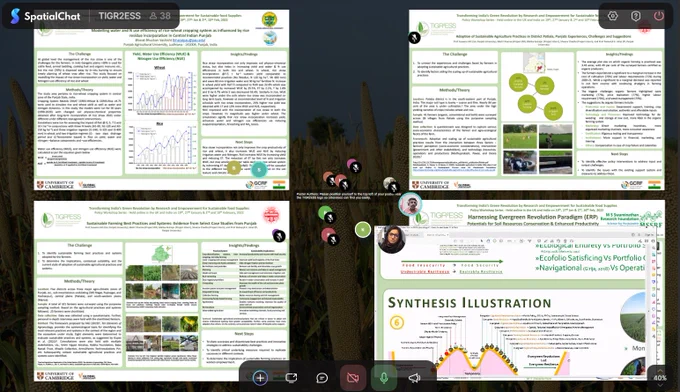Image resolution: width=680 pixels, height=392 pixels.
Task: Activate the megaphone broadcast
Action: click(414, 378)
